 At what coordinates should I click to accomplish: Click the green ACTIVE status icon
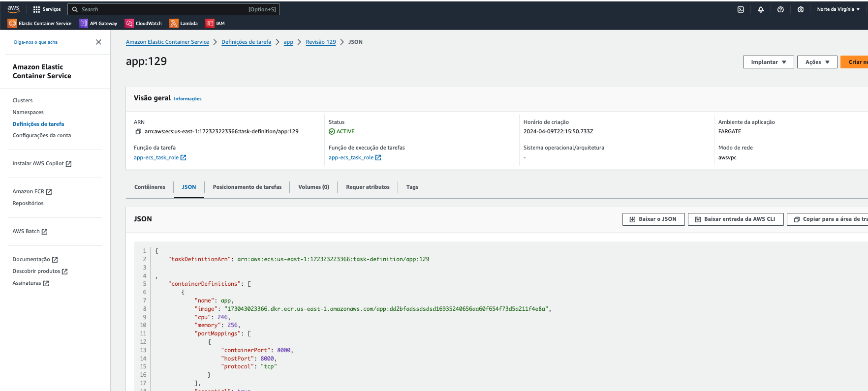click(x=332, y=131)
